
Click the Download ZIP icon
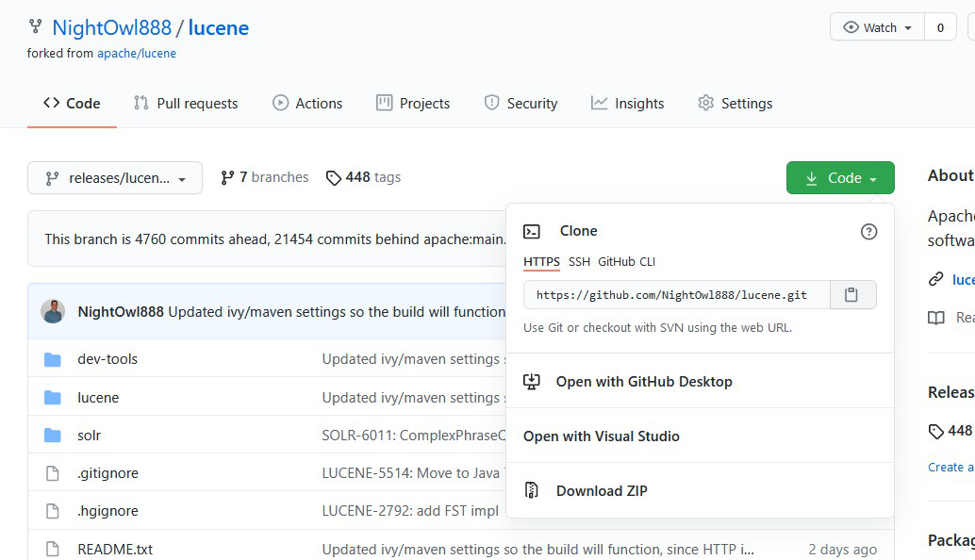532,490
